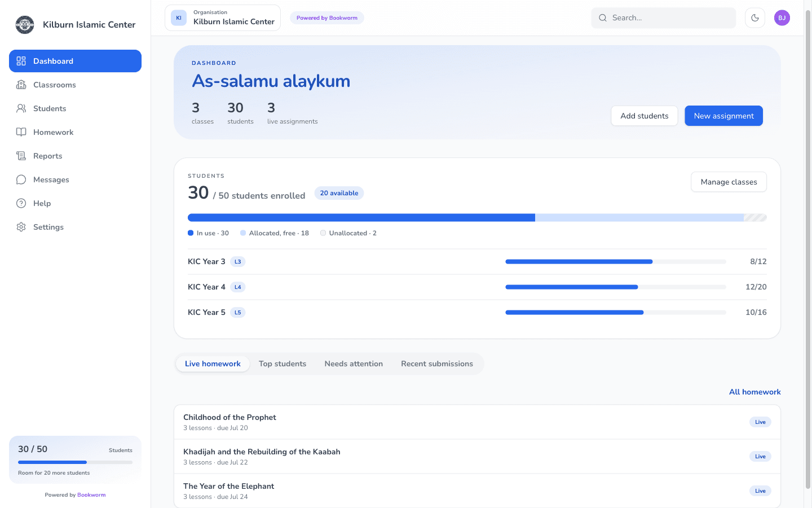Expand the KIC Year 4 class row
The width and height of the screenshot is (812, 508).
(x=477, y=287)
